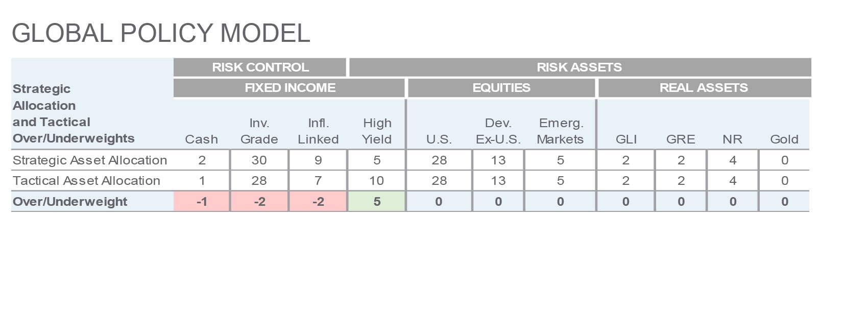Select the REAL ASSETS header
The height and width of the screenshot is (335, 868).
[x=705, y=88]
